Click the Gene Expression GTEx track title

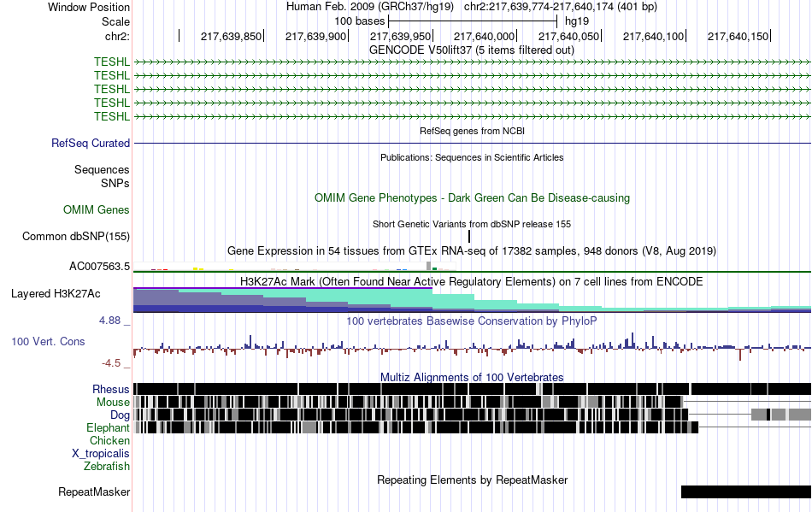coord(472,251)
